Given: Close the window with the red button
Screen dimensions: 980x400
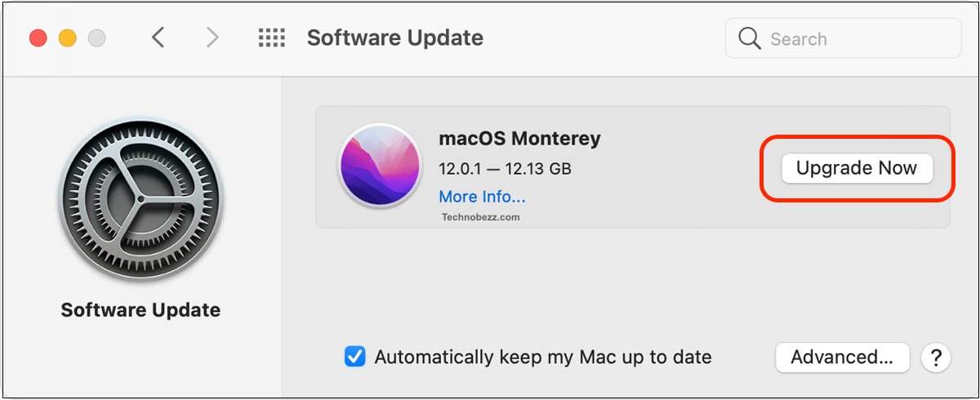Looking at the screenshot, I should [38, 38].
